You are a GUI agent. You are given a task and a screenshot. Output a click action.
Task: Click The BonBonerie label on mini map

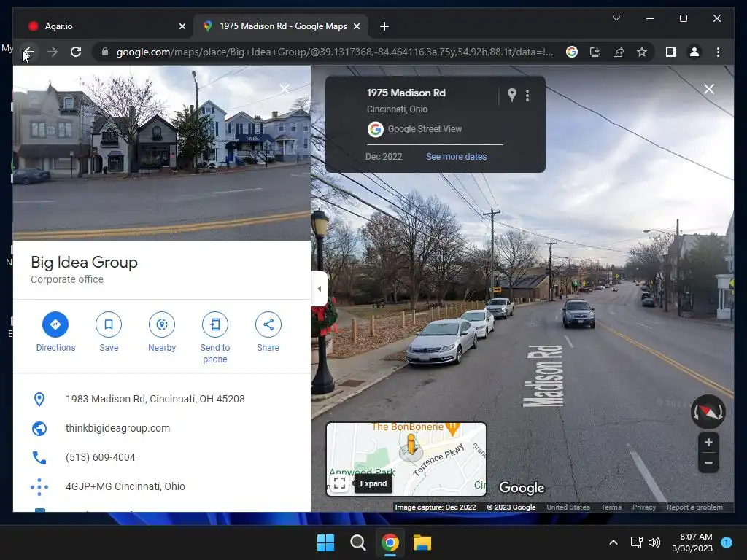(407, 427)
